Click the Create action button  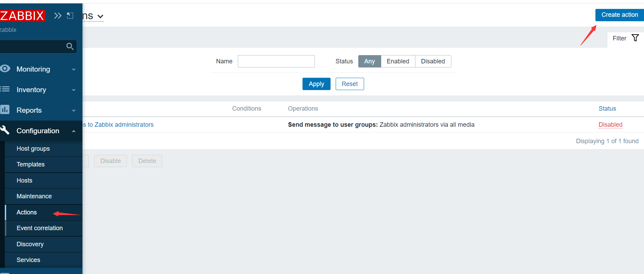tap(619, 15)
